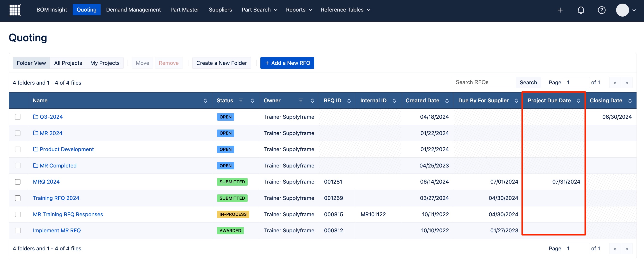Open the Q3-2024 folder link
Image resolution: width=644 pixels, height=260 pixels.
51,117
